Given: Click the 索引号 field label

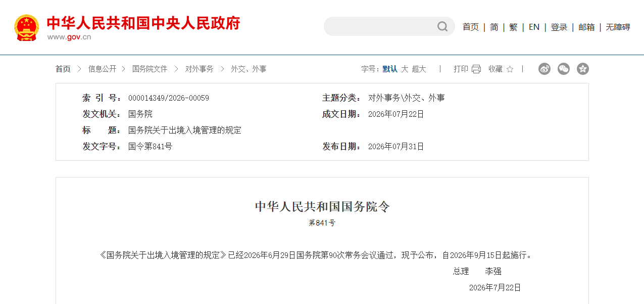Looking at the screenshot, I should (x=103, y=98).
